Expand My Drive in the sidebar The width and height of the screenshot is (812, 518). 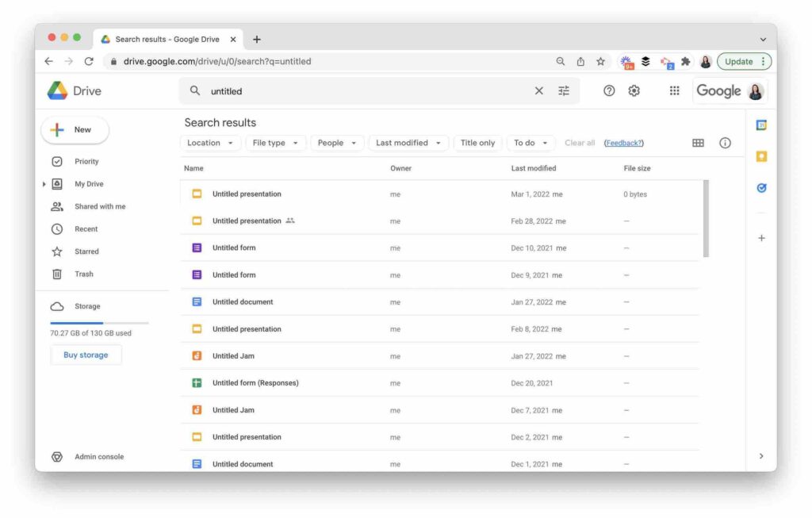point(45,183)
